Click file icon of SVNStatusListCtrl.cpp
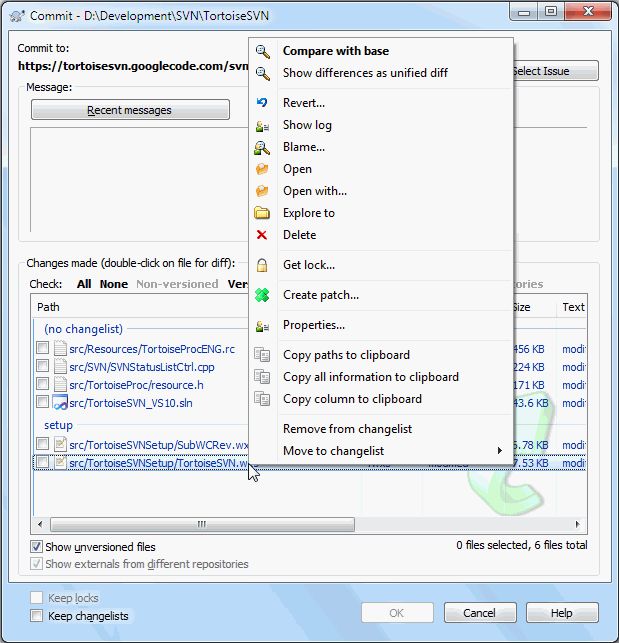 pyautogui.click(x=60, y=367)
